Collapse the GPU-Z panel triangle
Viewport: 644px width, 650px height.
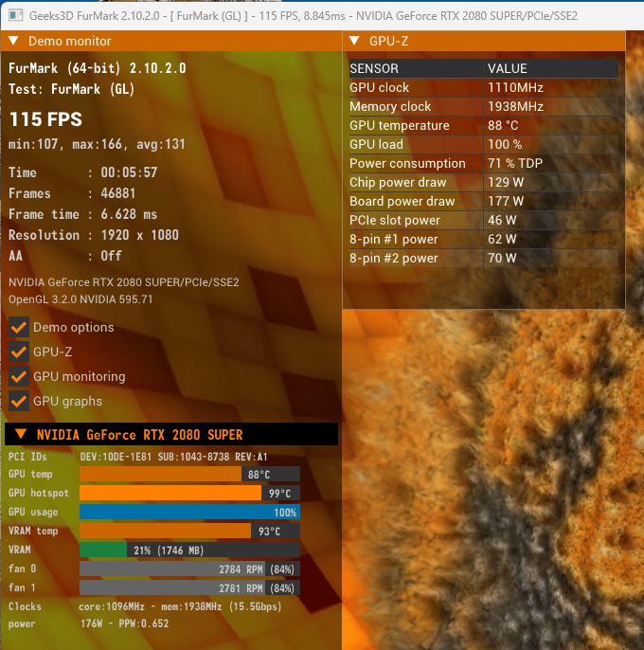(354, 41)
